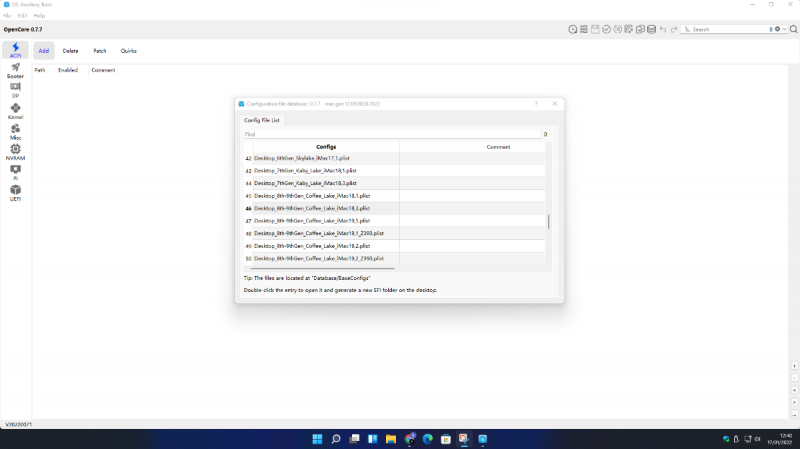Open Microsoft Store from the taskbar

coord(446,439)
